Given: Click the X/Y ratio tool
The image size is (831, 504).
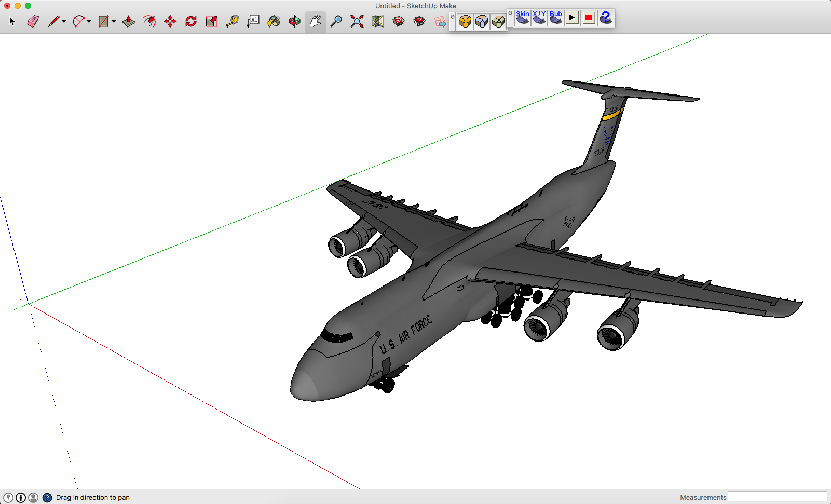Looking at the screenshot, I should coord(539,18).
